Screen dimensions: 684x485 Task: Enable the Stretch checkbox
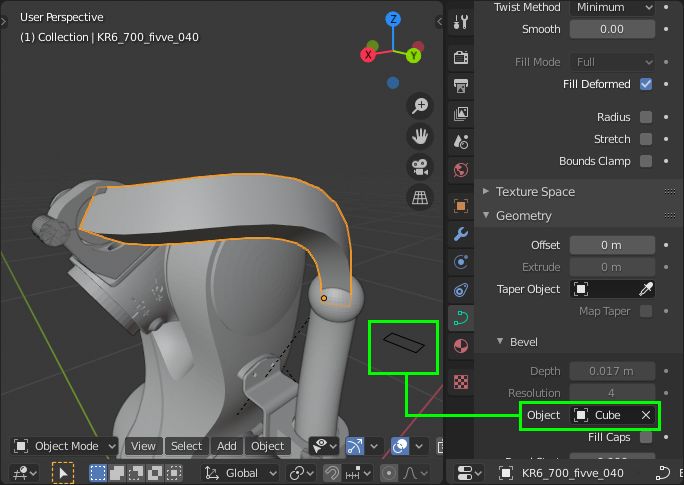click(646, 139)
